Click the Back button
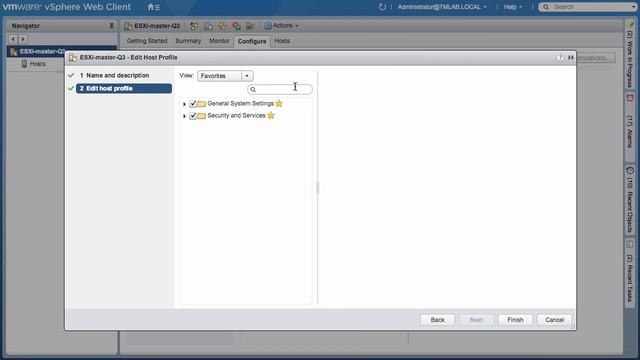Viewport: 640px width, 360px height. 437,320
